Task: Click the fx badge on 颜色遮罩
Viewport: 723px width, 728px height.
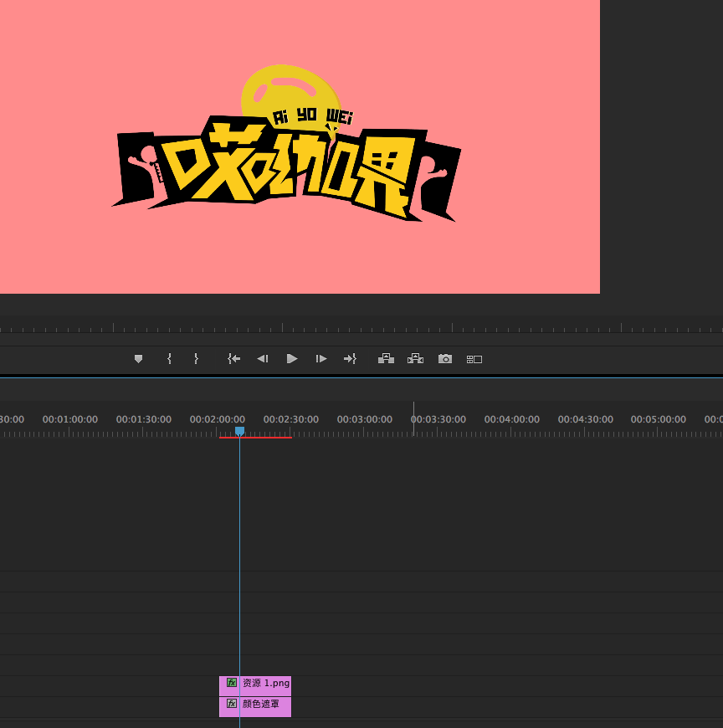Action: pyautogui.click(x=232, y=704)
